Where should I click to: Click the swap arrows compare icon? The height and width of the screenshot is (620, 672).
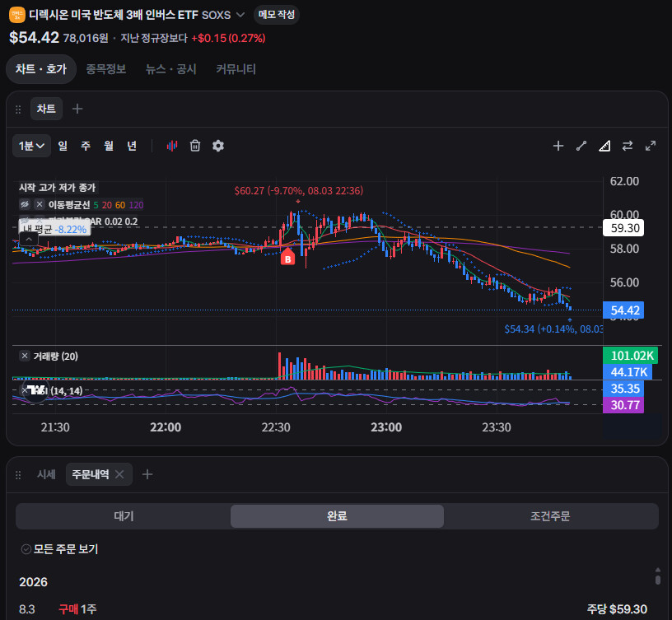coord(628,146)
